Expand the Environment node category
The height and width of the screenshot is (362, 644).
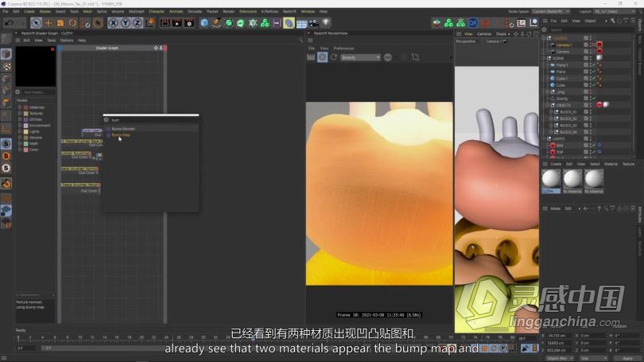click(20, 126)
